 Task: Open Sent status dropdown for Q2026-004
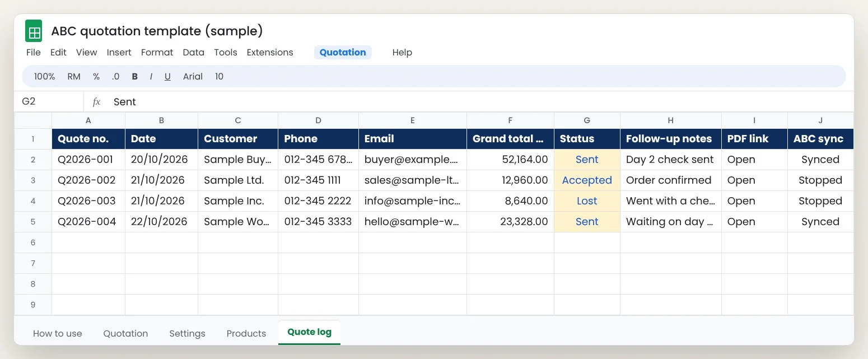[x=587, y=222]
